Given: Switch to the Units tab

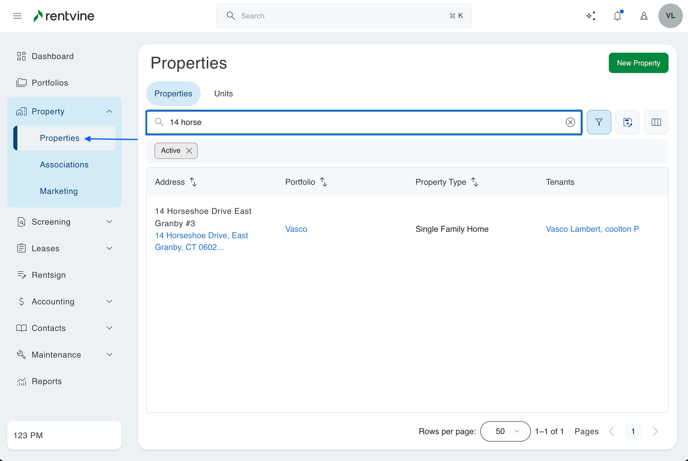Looking at the screenshot, I should click(x=223, y=93).
